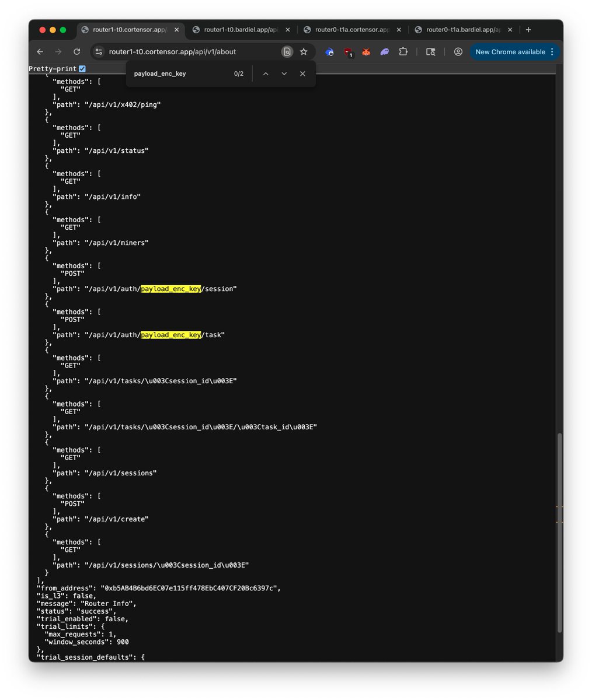Click the "/api/v1/sessions" path text
The width and height of the screenshot is (592, 700).
point(121,473)
